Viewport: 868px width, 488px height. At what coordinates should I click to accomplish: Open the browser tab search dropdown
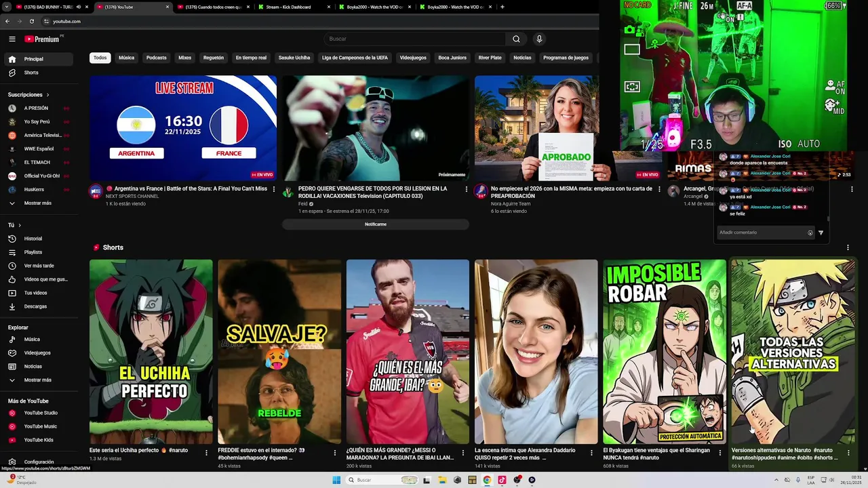[5, 7]
